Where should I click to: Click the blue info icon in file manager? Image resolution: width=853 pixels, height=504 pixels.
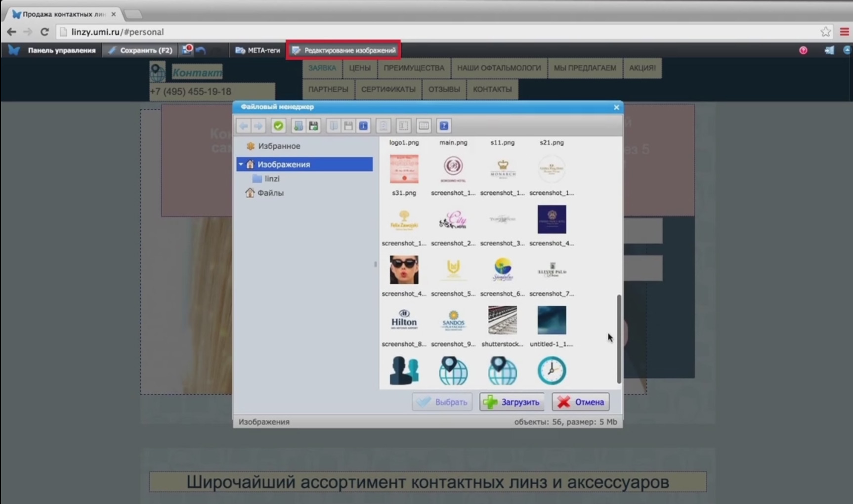tap(363, 126)
